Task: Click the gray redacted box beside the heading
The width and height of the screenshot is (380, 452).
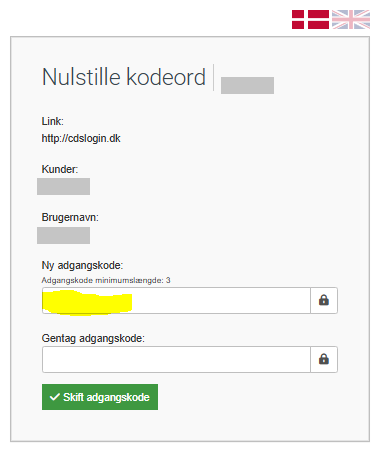Action: (247, 85)
